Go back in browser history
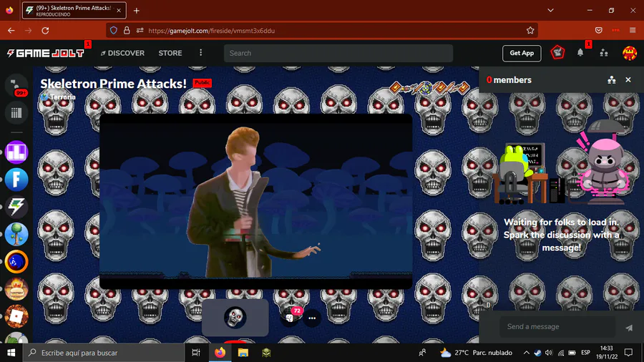This screenshot has height=362, width=644. (x=11, y=30)
